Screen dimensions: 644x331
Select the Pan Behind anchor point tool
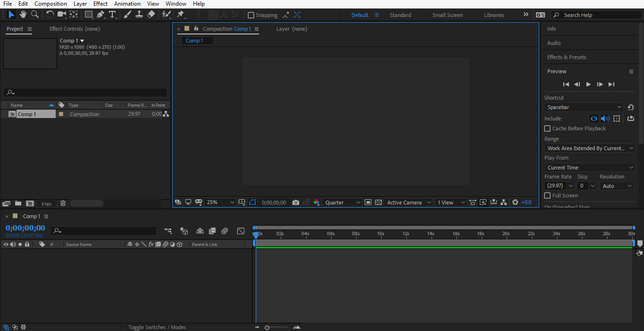[74, 15]
